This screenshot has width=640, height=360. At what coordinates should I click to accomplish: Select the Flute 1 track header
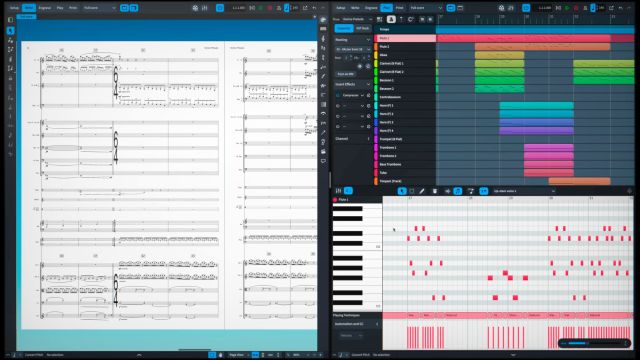[407, 38]
